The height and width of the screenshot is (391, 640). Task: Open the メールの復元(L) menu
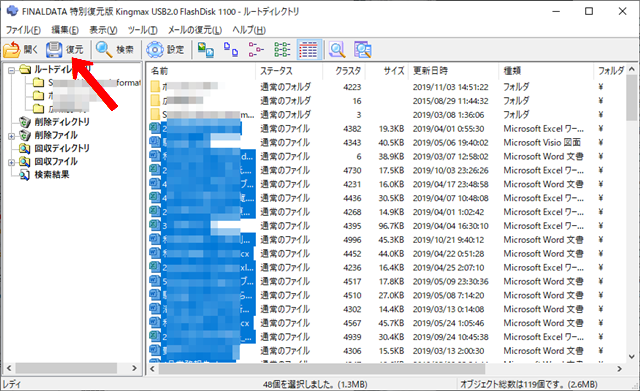click(x=195, y=30)
